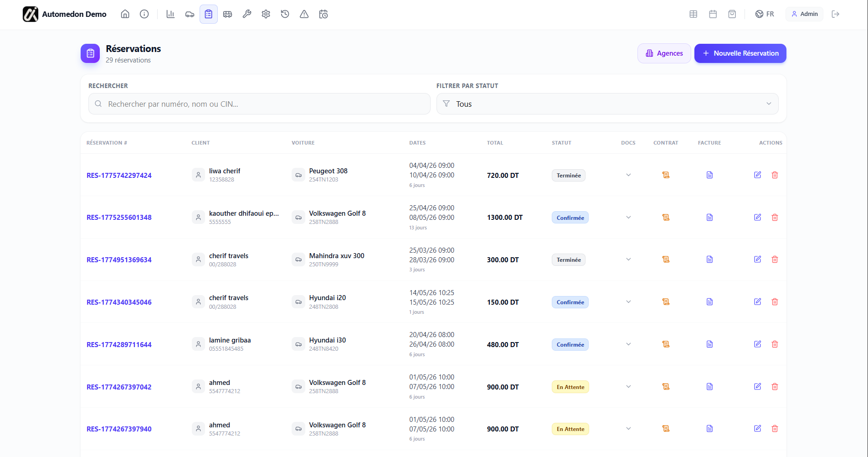Open reservation link RES-1775255601348

tap(119, 218)
